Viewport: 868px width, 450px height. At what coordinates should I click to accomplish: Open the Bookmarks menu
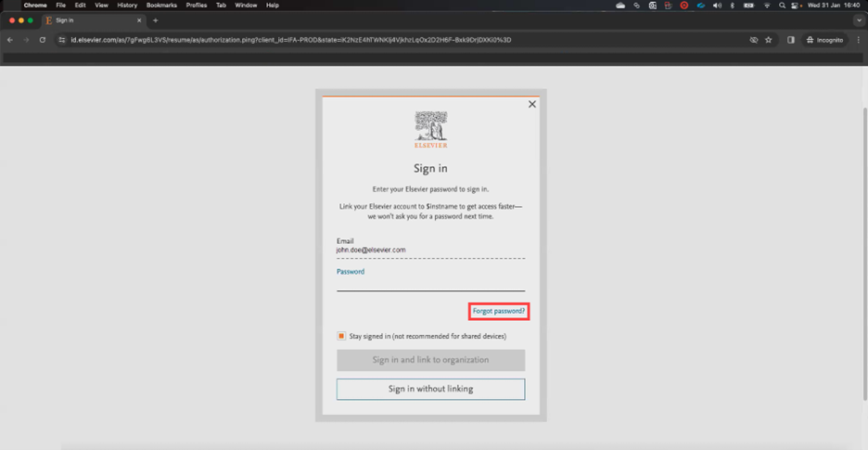[x=161, y=5]
